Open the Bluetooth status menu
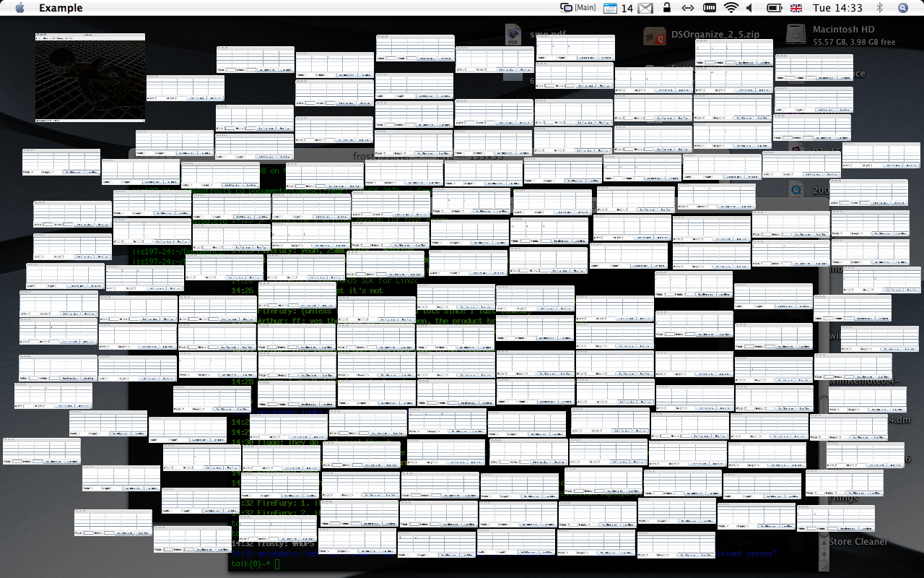The width and height of the screenshot is (924, 578). 879,8
